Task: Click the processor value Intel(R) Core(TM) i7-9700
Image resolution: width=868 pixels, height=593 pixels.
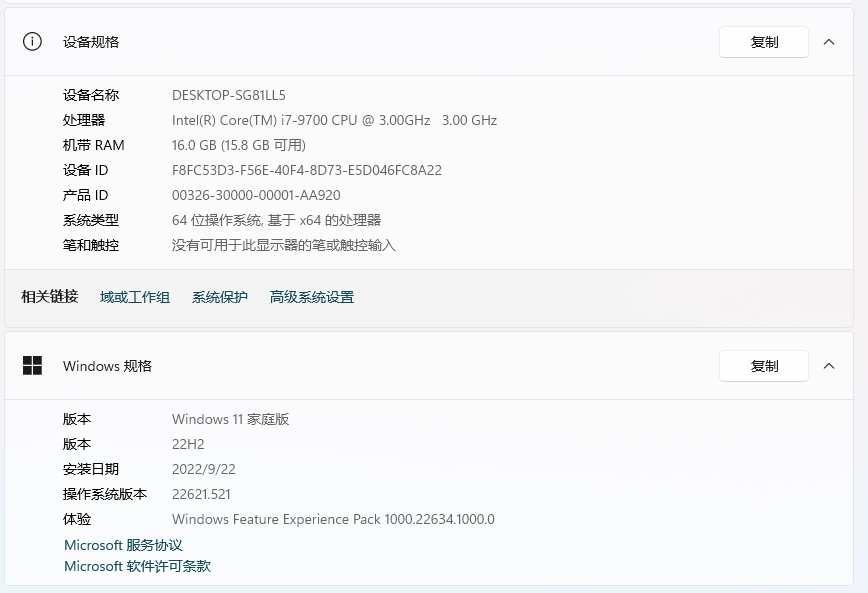Action: pos(334,120)
